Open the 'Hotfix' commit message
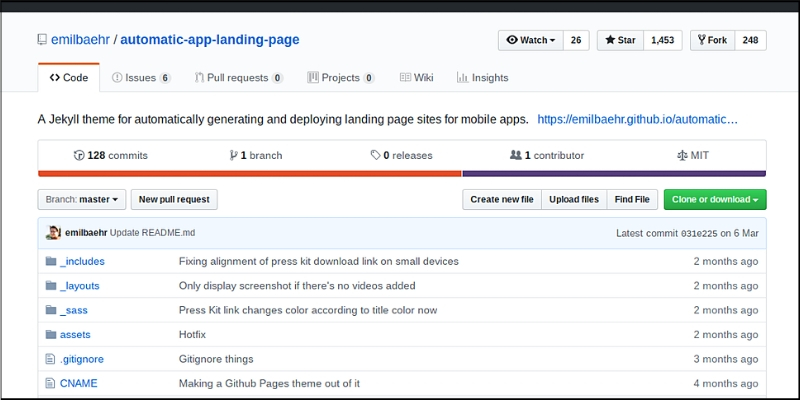This screenshot has width=800, height=400. pyautogui.click(x=192, y=335)
